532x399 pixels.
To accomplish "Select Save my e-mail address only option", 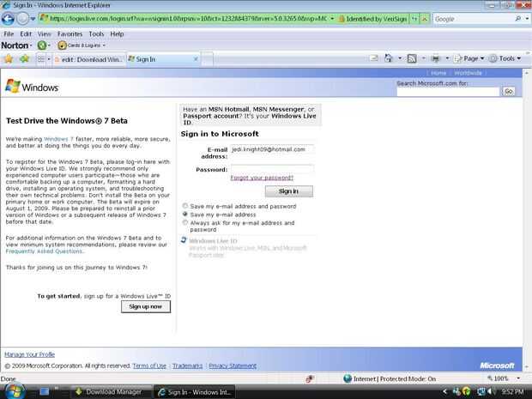I will 184,215.
